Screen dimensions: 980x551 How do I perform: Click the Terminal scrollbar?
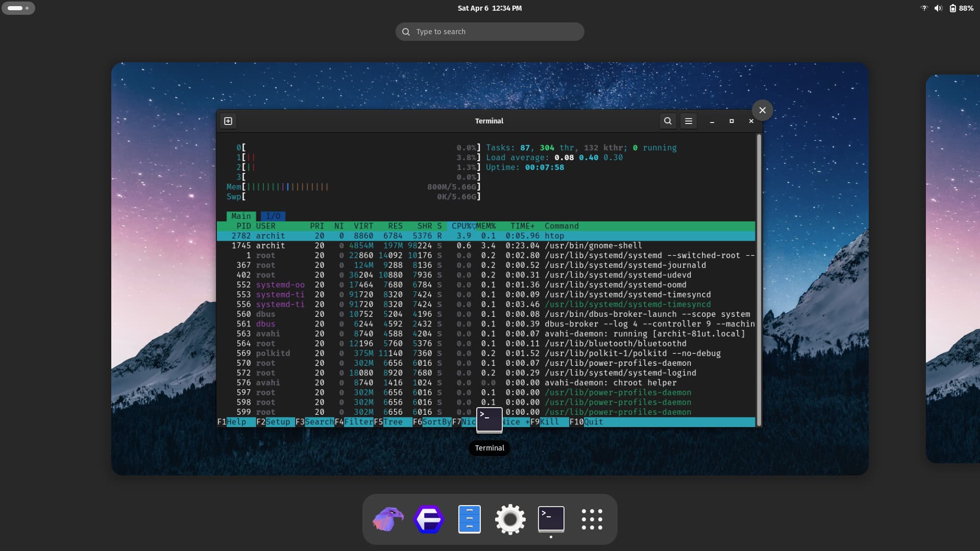[x=759, y=280]
